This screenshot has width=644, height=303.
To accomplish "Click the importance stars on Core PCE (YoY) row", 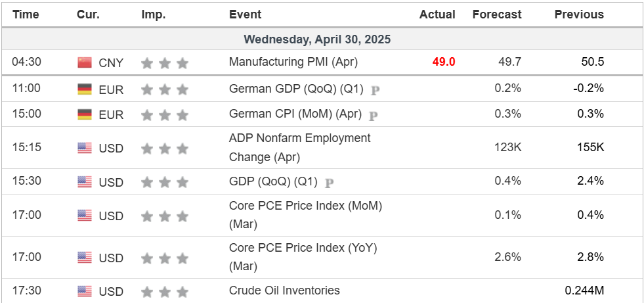I will 164,258.
